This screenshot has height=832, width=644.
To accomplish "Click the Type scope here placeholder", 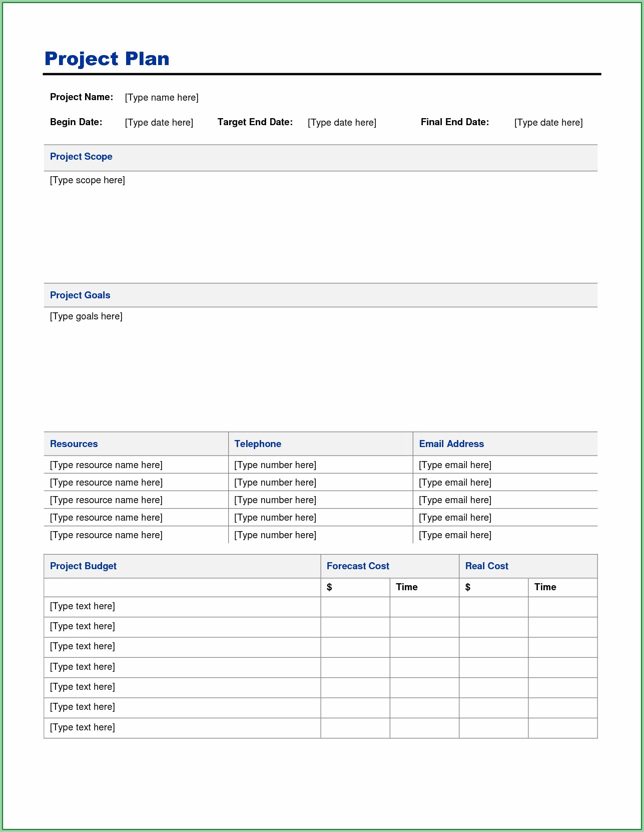I will click(x=87, y=180).
